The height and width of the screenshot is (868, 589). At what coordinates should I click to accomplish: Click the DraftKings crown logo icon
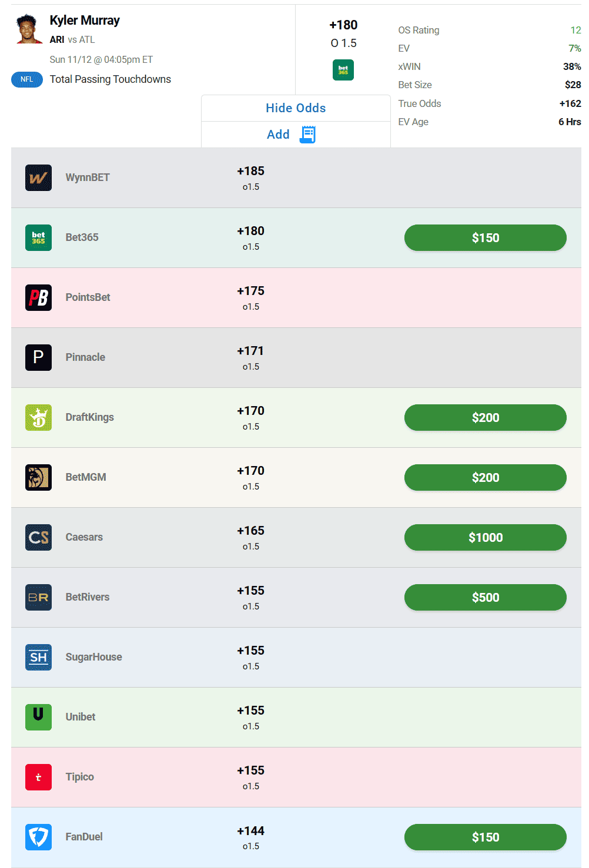pyautogui.click(x=38, y=417)
